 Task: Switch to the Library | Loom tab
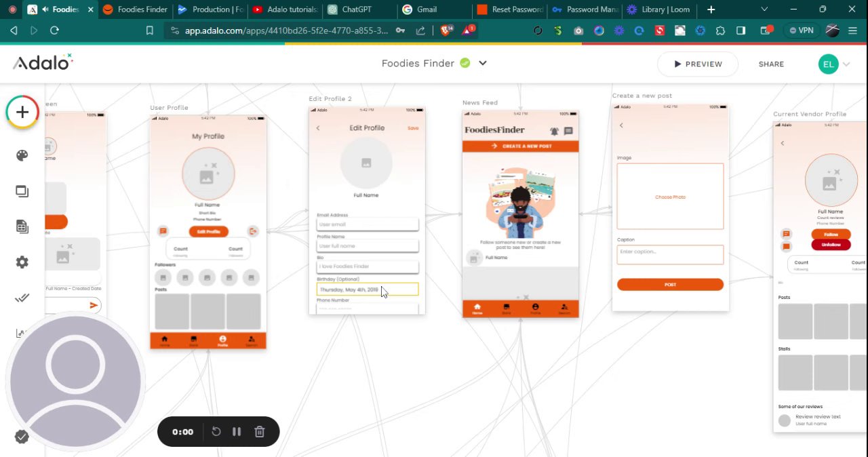[x=658, y=9]
